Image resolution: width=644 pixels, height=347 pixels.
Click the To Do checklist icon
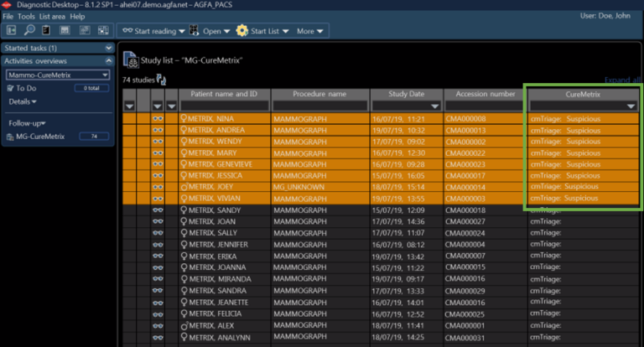point(10,88)
